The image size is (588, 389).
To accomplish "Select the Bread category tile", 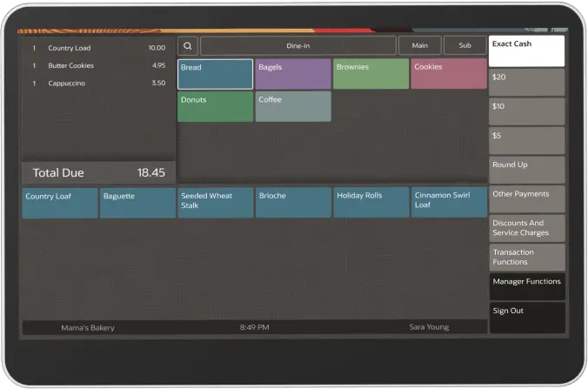I will point(215,74).
